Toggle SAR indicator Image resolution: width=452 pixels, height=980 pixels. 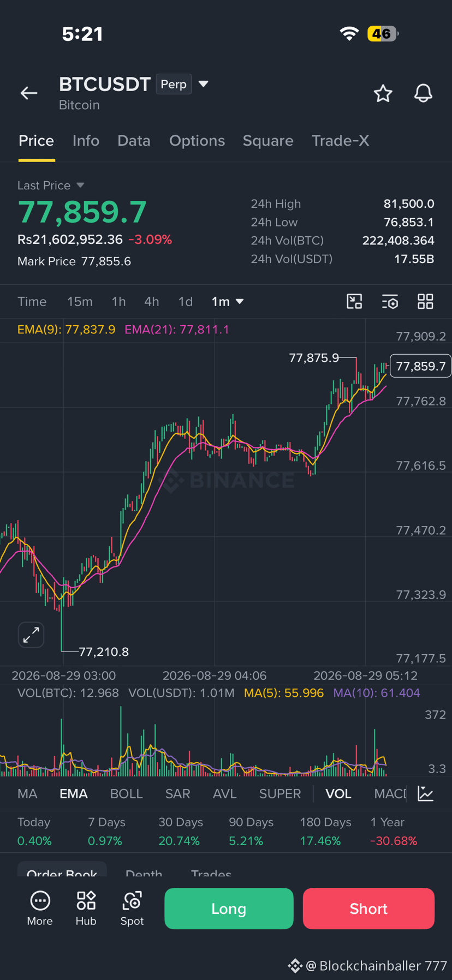(178, 794)
